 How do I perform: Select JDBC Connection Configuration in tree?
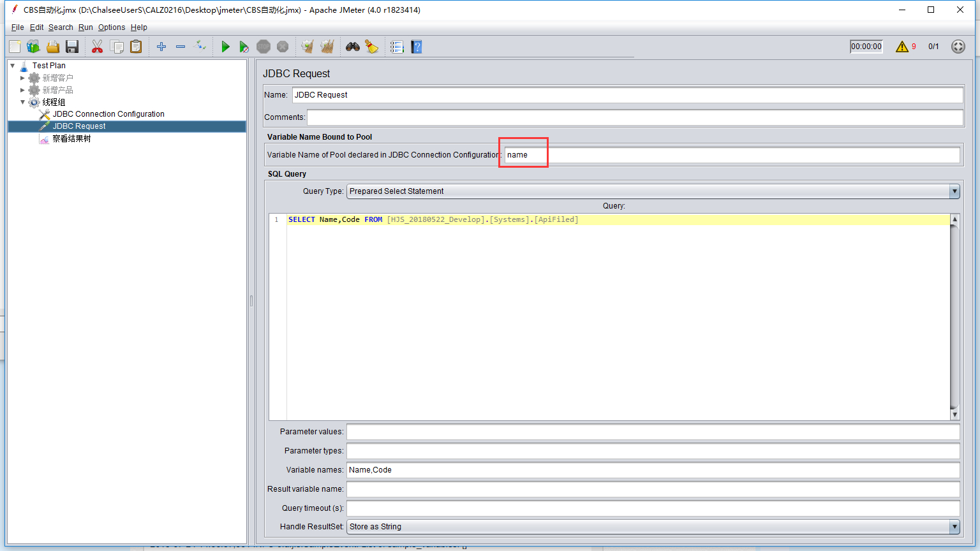point(108,114)
